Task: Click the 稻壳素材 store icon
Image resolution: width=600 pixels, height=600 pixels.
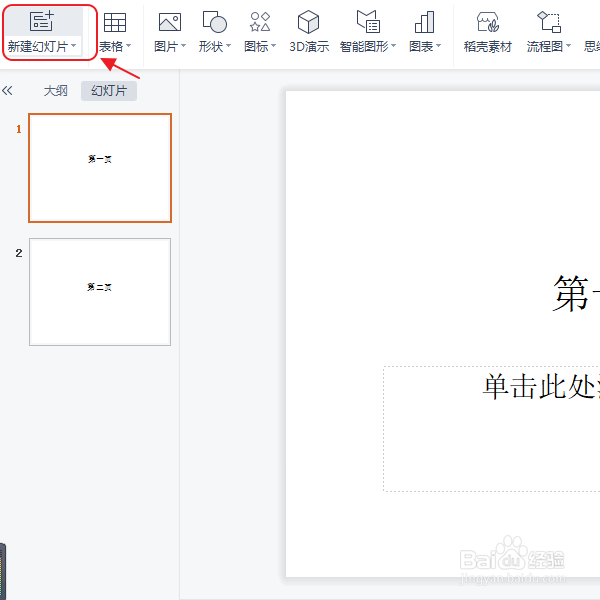Action: [x=488, y=22]
